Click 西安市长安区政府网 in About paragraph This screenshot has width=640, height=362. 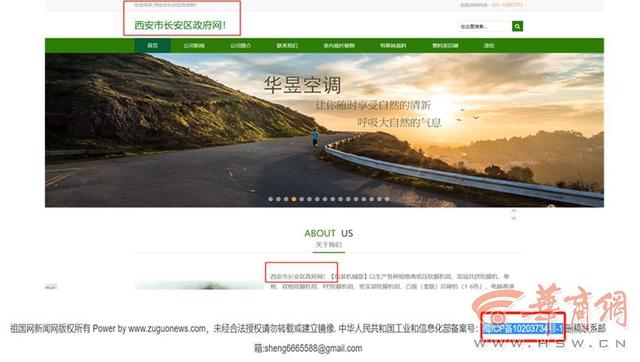(x=297, y=276)
